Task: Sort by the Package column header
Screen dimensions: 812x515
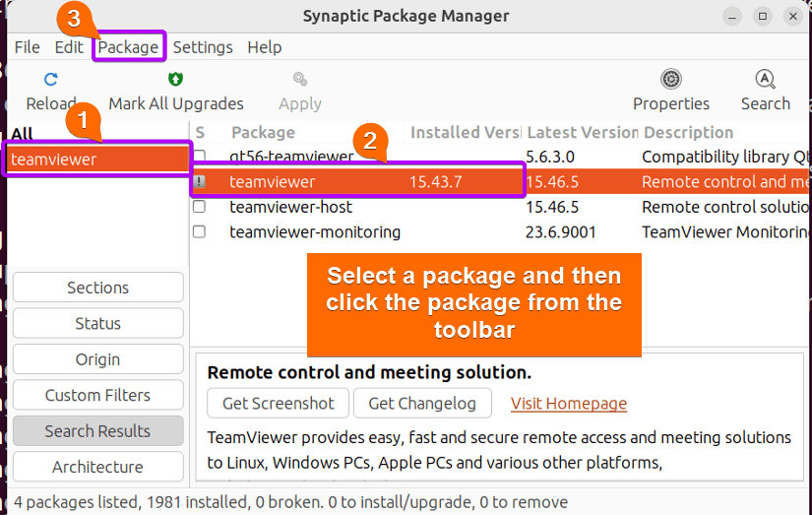Action: pyautogui.click(x=263, y=133)
